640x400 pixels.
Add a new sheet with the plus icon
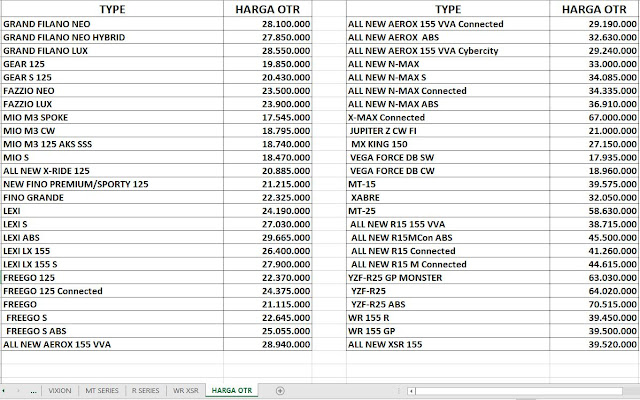click(280, 391)
